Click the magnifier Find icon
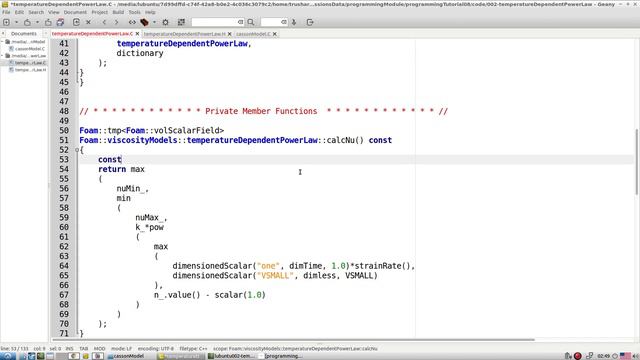This screenshot has width=640, height=360. click(251, 22)
